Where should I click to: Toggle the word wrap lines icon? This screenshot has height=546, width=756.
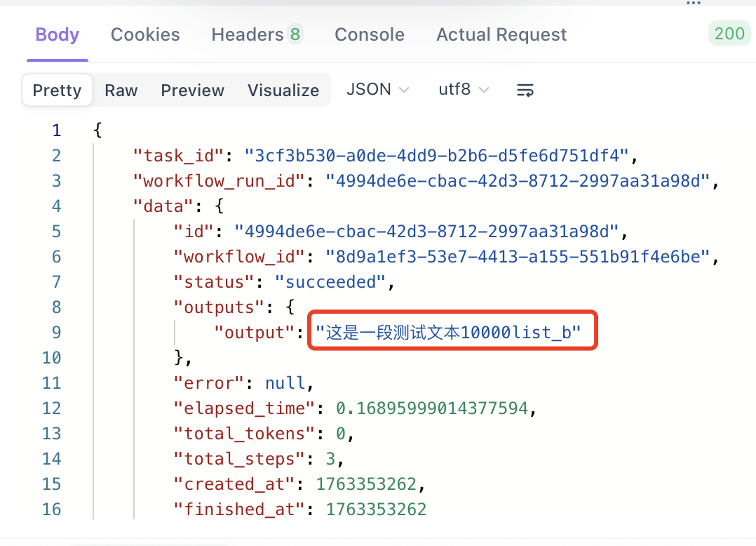click(525, 90)
